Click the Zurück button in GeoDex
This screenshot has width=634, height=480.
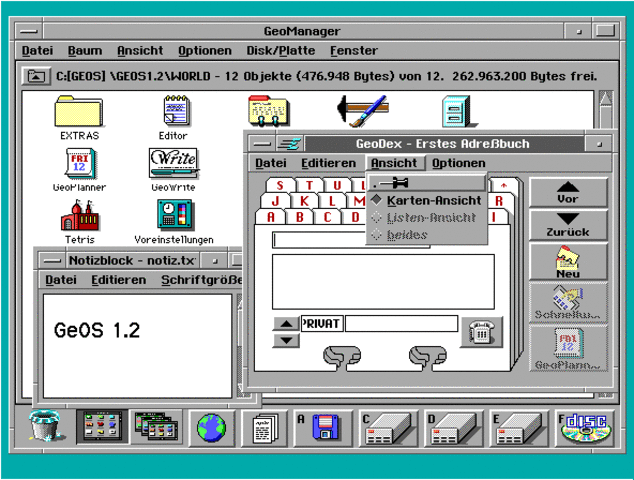coord(568,225)
